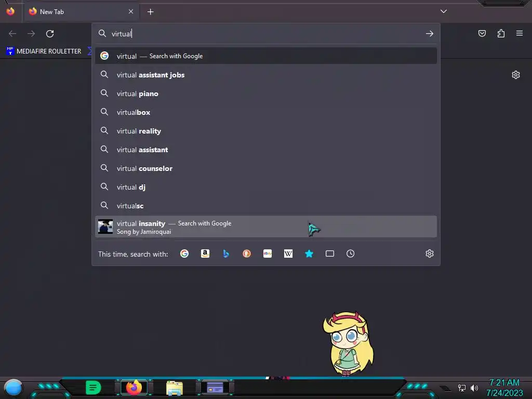Open new tab page personalize gear

coord(516,75)
